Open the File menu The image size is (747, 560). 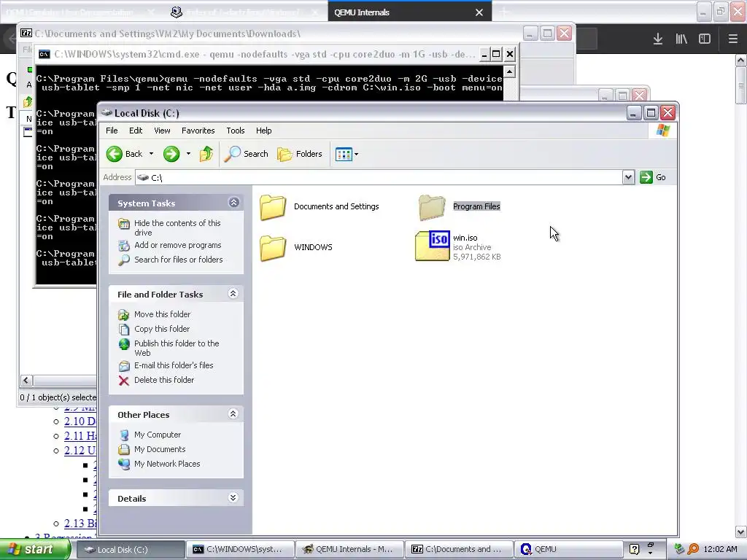[112, 131]
